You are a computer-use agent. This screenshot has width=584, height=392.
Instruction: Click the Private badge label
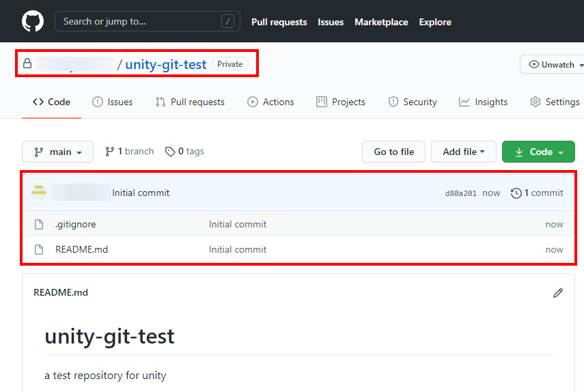coord(230,64)
